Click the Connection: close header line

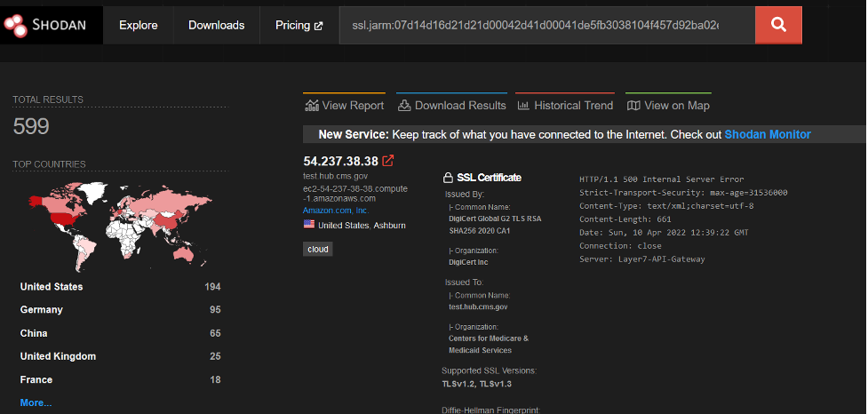[x=620, y=246]
